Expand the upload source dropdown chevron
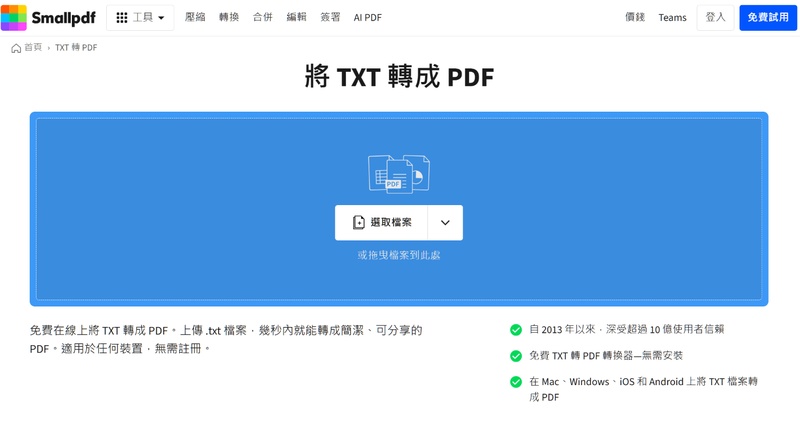Viewport: 800px width, 421px height. pos(445,222)
